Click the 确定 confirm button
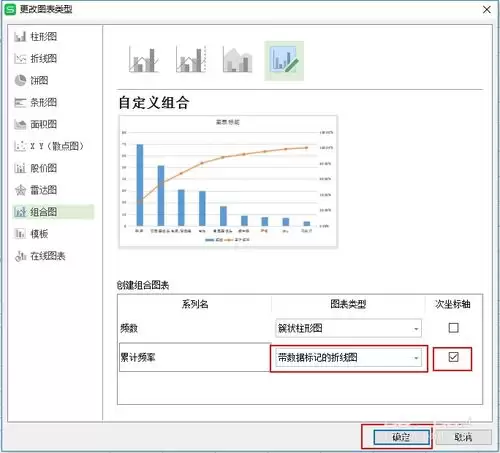Image resolution: width=500 pixels, height=453 pixels. click(401, 437)
